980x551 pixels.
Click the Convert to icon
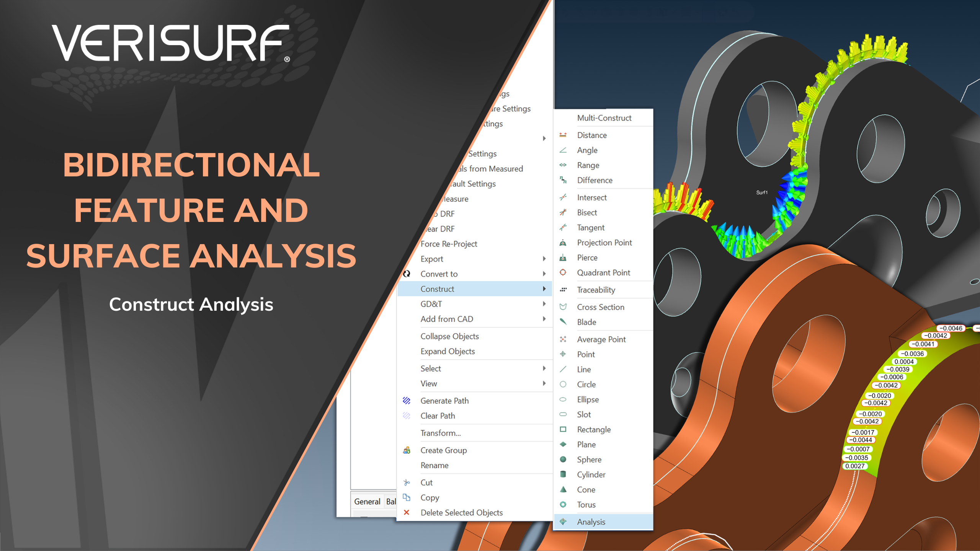click(x=407, y=274)
